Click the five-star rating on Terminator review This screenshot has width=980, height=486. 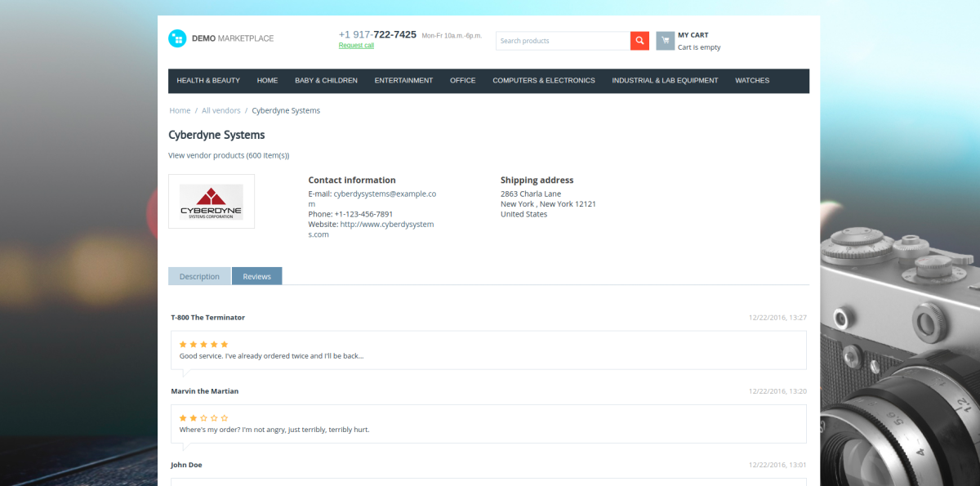click(x=203, y=345)
